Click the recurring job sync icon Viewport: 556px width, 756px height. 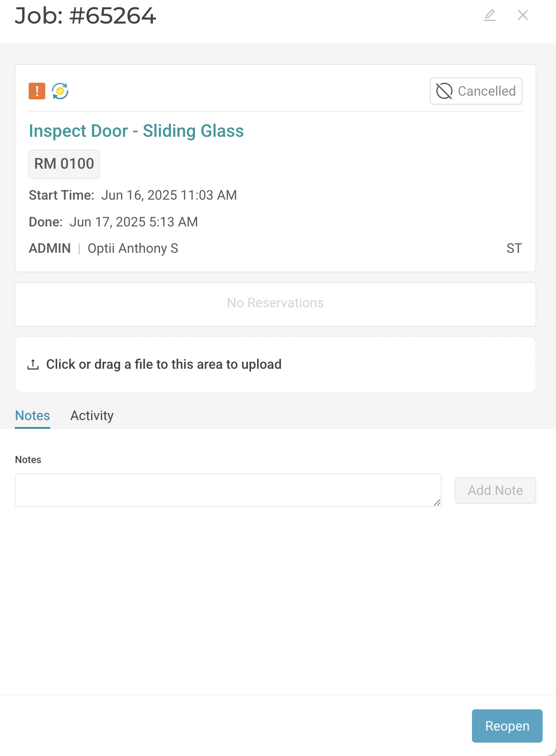coord(60,91)
